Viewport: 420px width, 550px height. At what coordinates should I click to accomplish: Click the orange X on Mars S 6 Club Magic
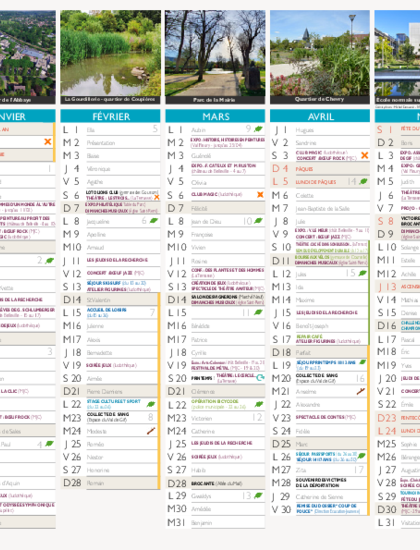(260, 195)
